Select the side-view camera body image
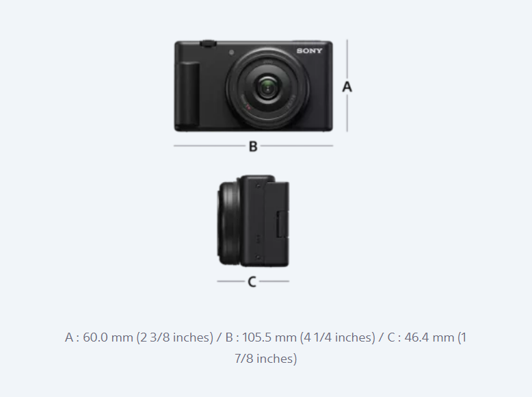532x397 pixels. 253,220
